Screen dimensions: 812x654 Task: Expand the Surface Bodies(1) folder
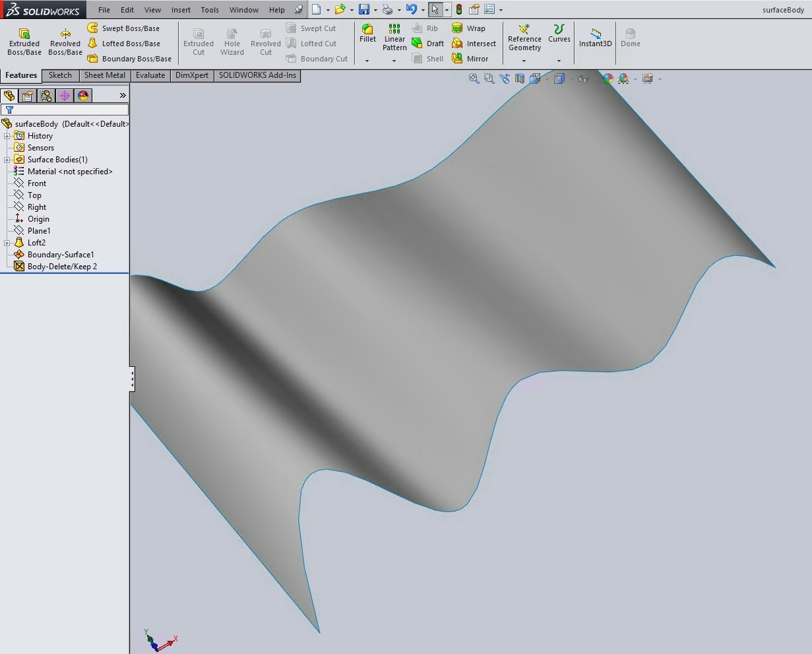click(7, 160)
